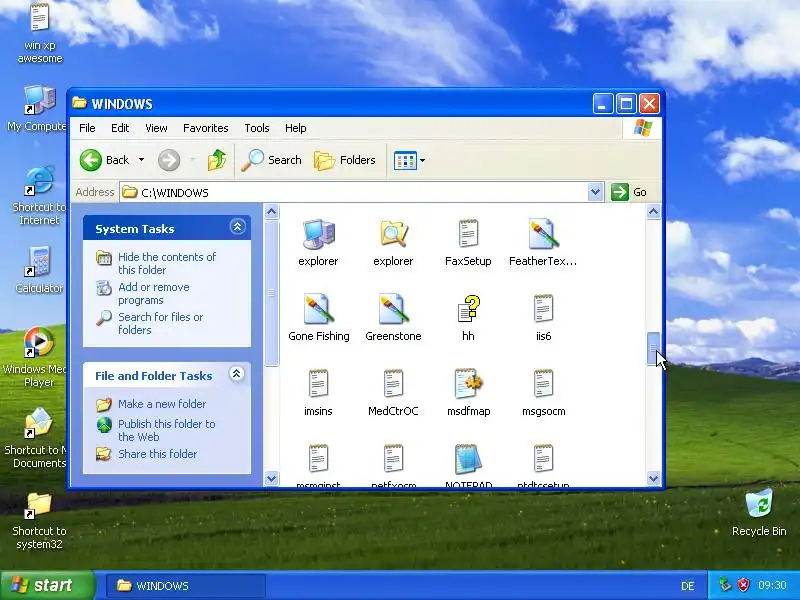Viewport: 800px width, 600px height.
Task: Collapse the System Tasks panel
Action: click(237, 227)
